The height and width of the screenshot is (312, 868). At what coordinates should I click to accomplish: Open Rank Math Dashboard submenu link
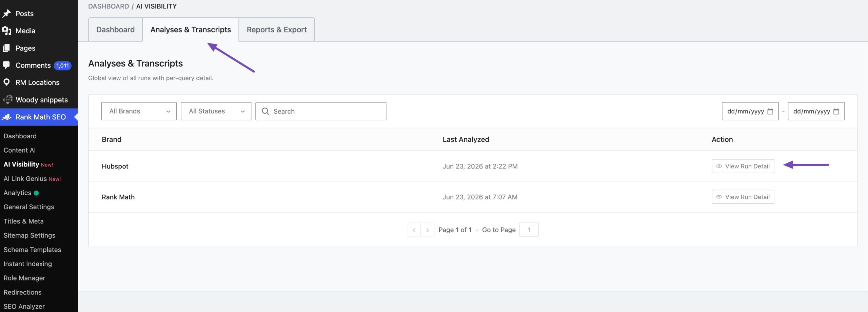[20, 136]
